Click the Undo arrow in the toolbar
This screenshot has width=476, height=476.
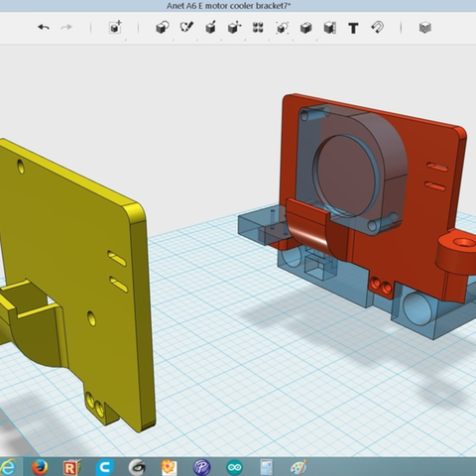click(x=44, y=27)
